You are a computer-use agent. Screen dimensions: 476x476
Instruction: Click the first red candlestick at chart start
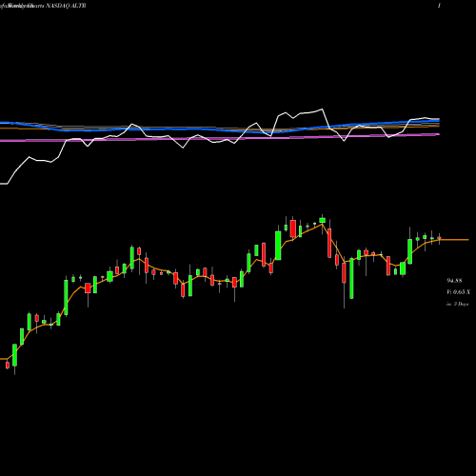pyautogui.click(x=8, y=365)
